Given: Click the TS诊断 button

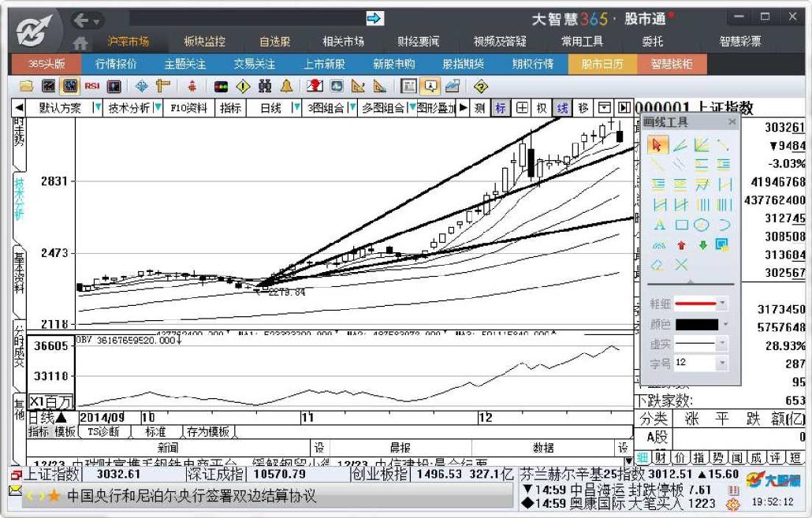Looking at the screenshot, I should pos(103,431).
